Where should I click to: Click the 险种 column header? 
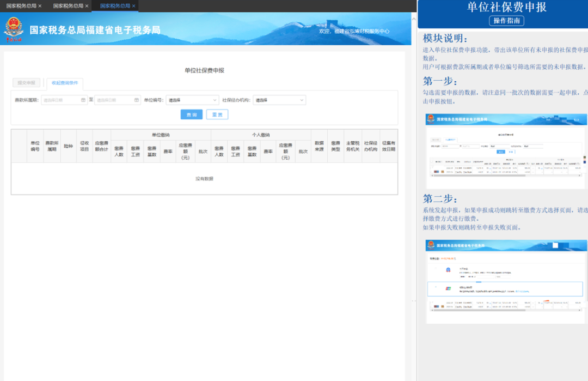click(x=68, y=146)
